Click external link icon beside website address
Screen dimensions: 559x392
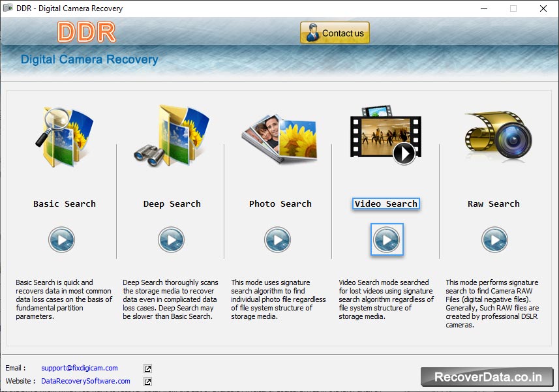(147, 382)
